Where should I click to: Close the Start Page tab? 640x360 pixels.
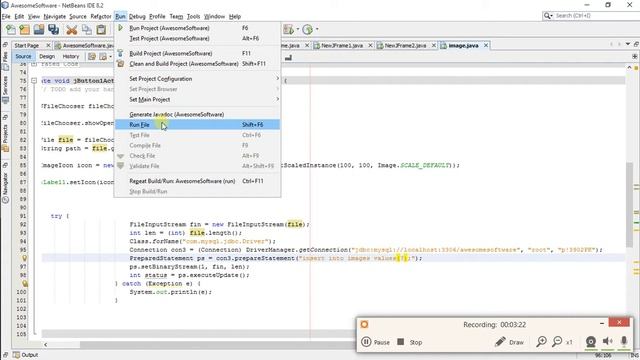pyautogui.click(x=48, y=45)
